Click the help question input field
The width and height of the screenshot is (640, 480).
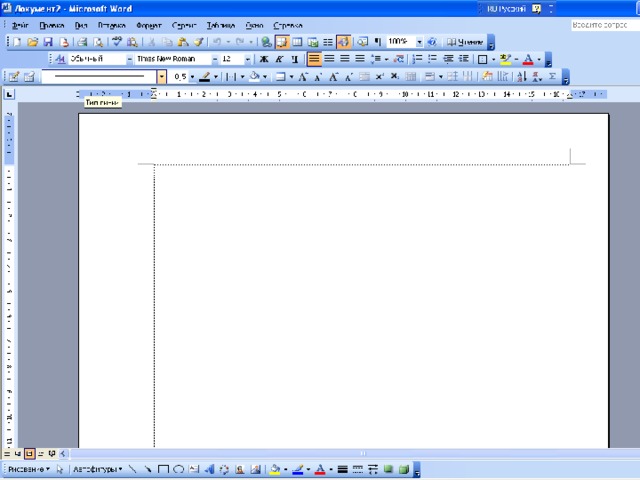tap(605, 25)
